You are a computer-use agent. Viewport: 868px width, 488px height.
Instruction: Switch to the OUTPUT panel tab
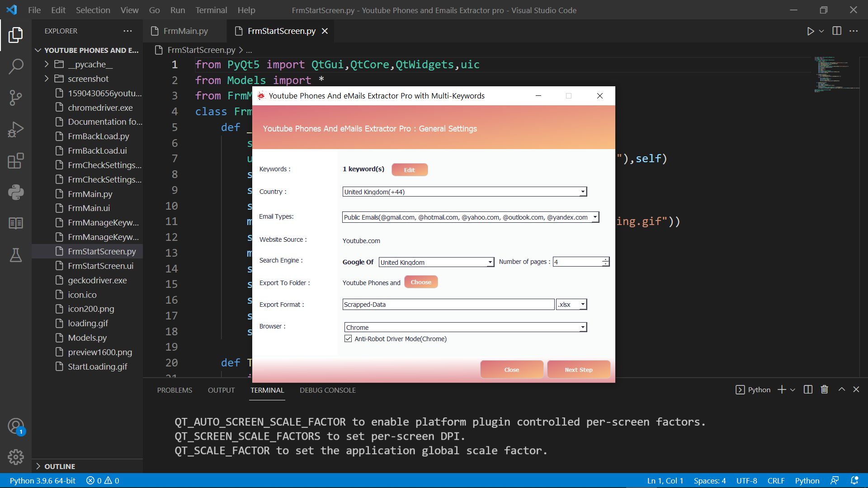tap(221, 390)
